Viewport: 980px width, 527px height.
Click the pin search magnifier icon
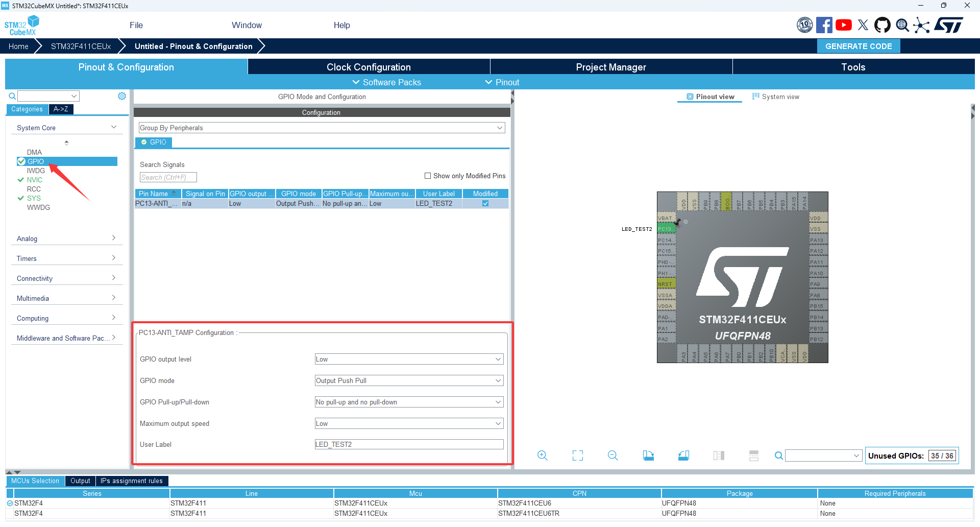click(x=779, y=456)
